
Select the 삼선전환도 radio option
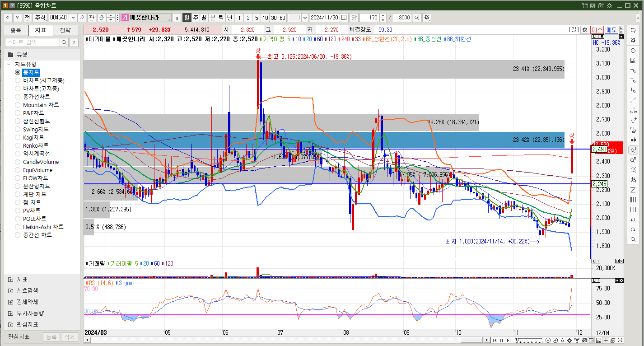18,121
